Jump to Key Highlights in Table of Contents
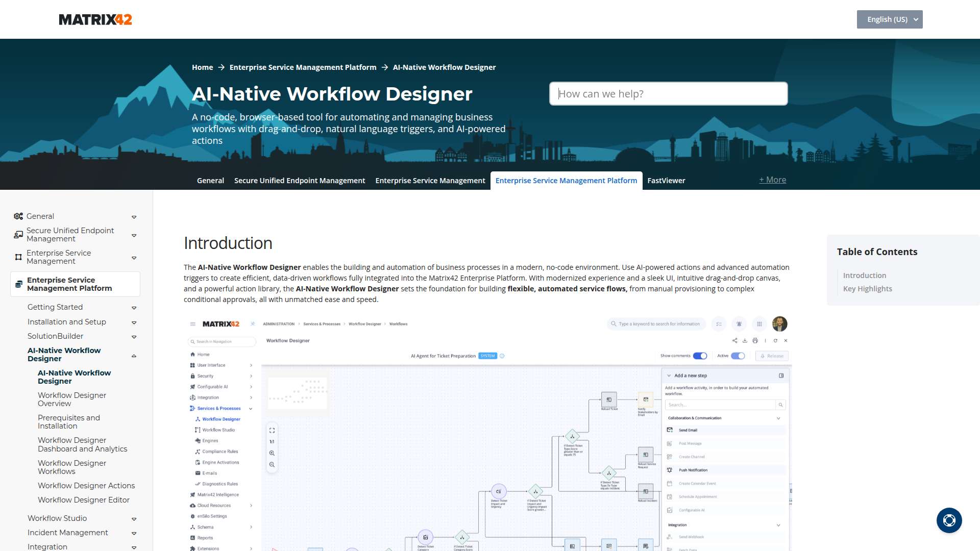 click(x=867, y=289)
